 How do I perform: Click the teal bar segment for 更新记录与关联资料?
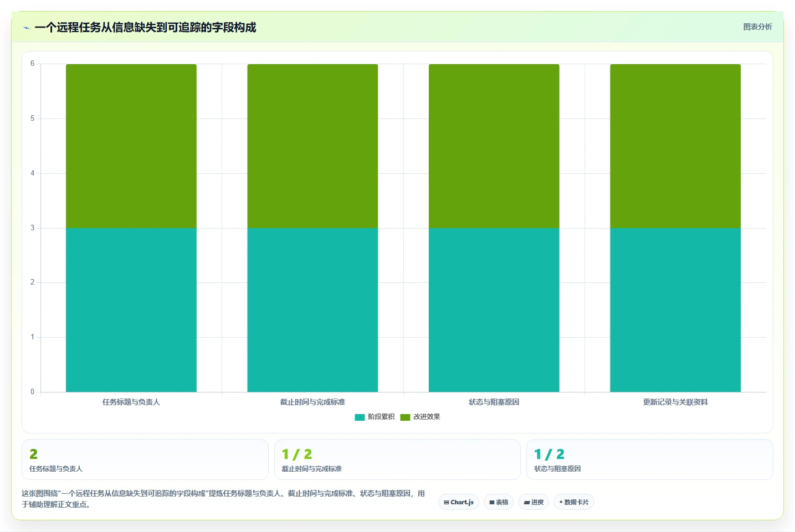675,310
